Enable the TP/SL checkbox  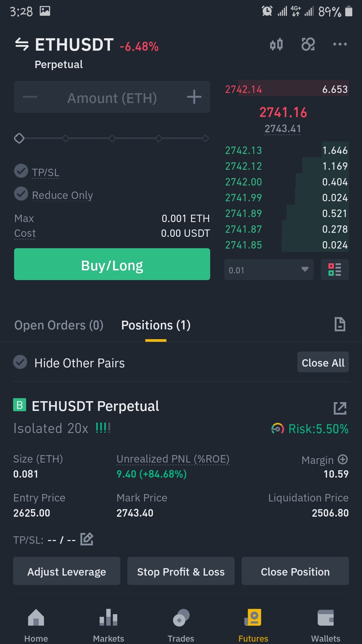click(x=21, y=171)
